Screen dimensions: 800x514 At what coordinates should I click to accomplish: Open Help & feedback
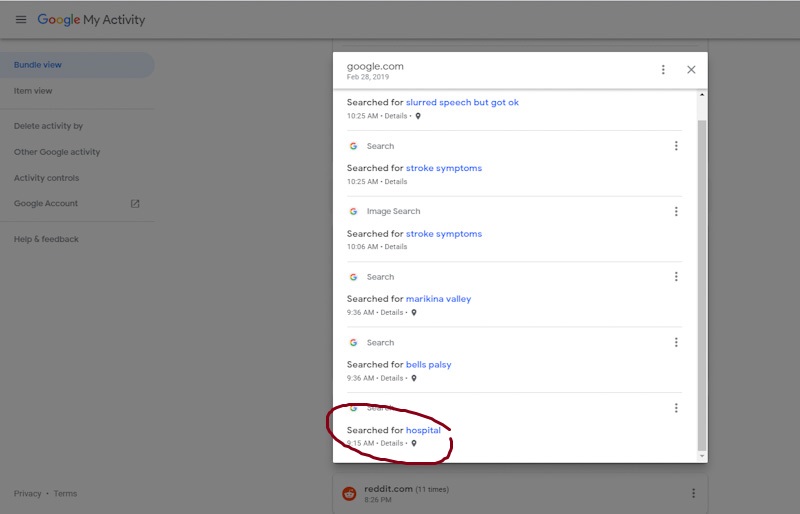tap(46, 239)
